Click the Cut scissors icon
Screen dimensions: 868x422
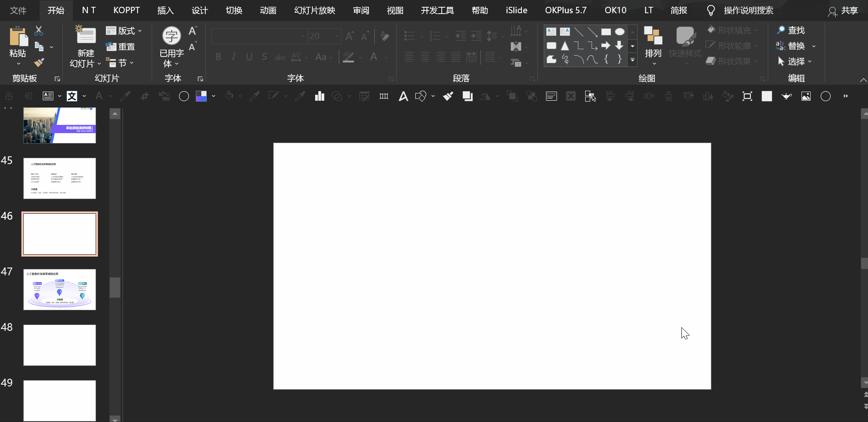click(39, 31)
